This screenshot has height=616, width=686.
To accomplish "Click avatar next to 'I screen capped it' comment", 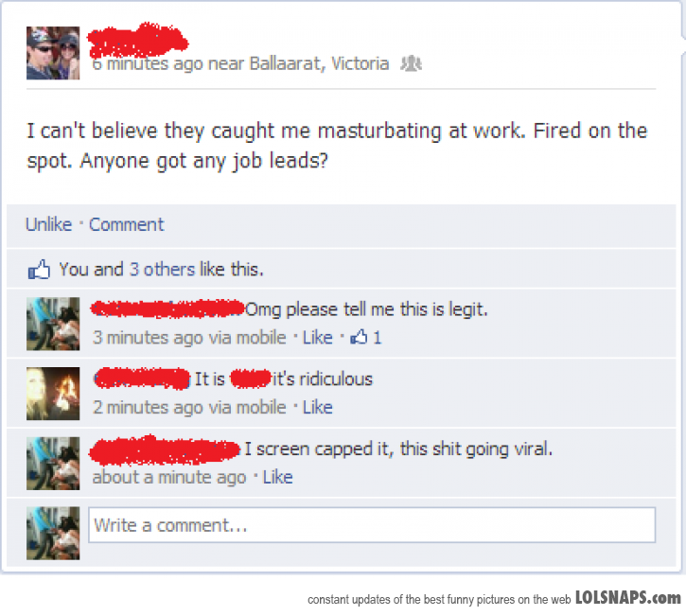I will pyautogui.click(x=53, y=464).
